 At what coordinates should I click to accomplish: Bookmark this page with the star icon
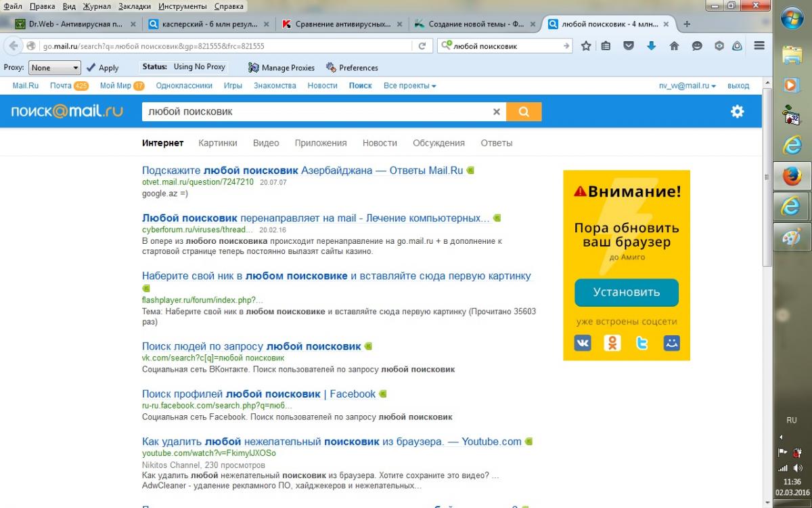tap(586, 46)
